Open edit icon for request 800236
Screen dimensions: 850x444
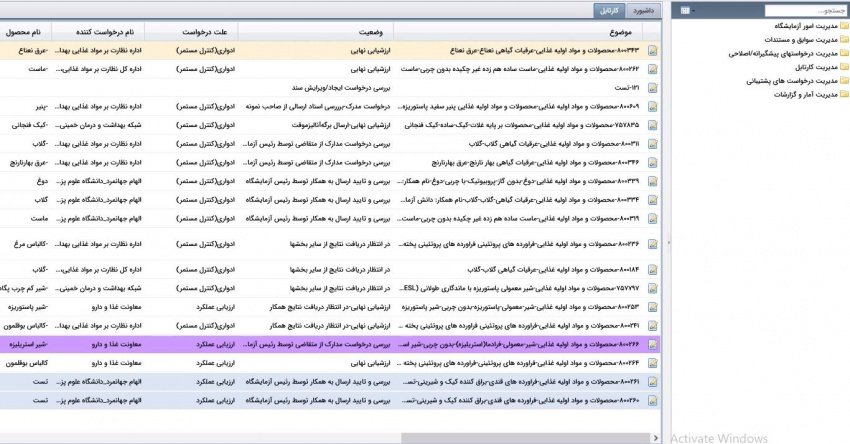653,244
